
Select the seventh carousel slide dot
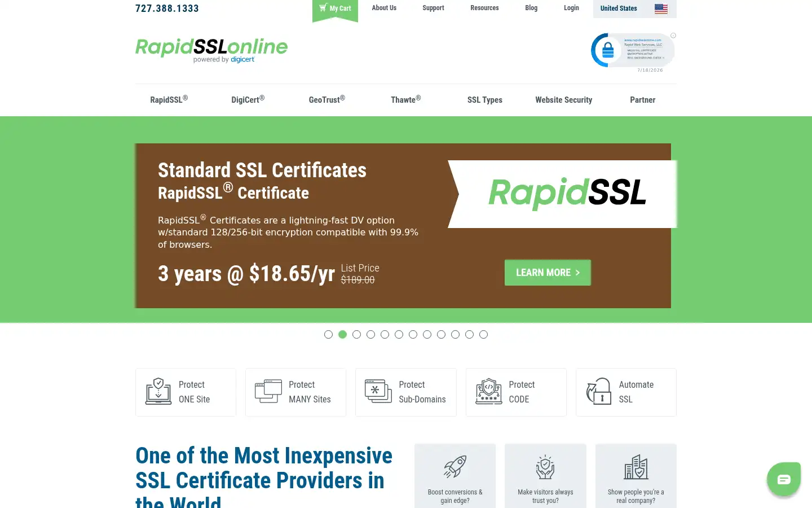tap(413, 335)
